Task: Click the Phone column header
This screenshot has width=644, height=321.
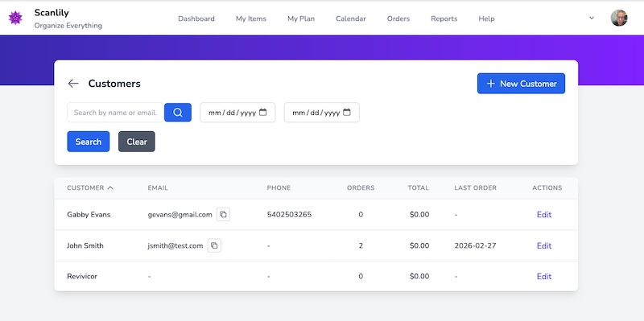Action: [x=279, y=187]
